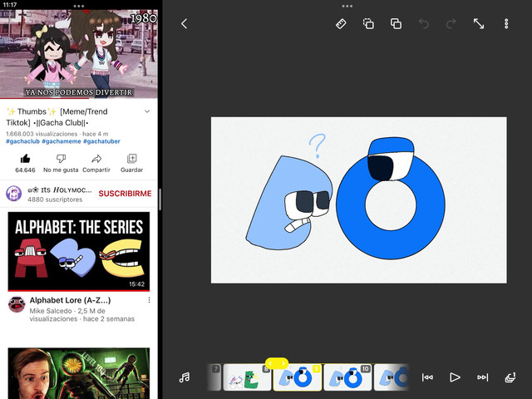Image resolution: width=532 pixels, height=399 pixels.
Task: Tap the Its Holymoc channel name
Action: [x=60, y=190]
